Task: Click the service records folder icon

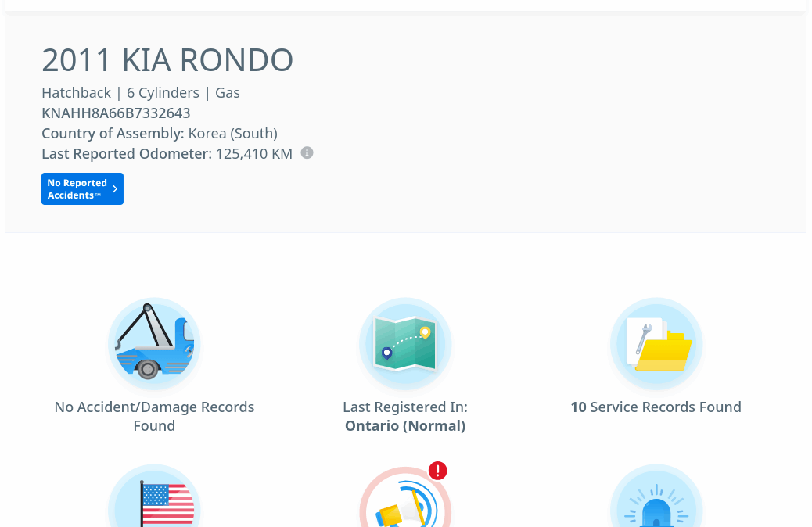Action: tap(656, 344)
